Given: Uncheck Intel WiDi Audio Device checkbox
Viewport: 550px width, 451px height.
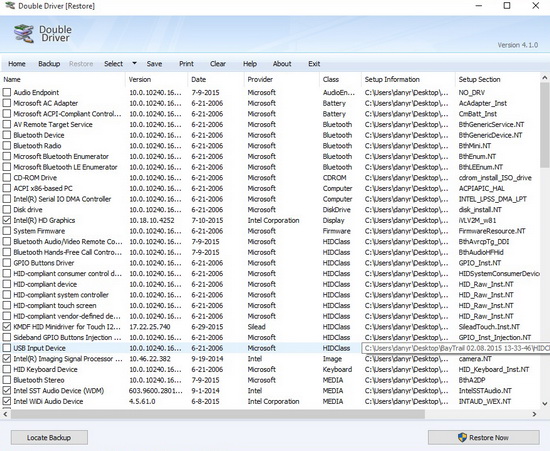Looking at the screenshot, I should coord(7,401).
